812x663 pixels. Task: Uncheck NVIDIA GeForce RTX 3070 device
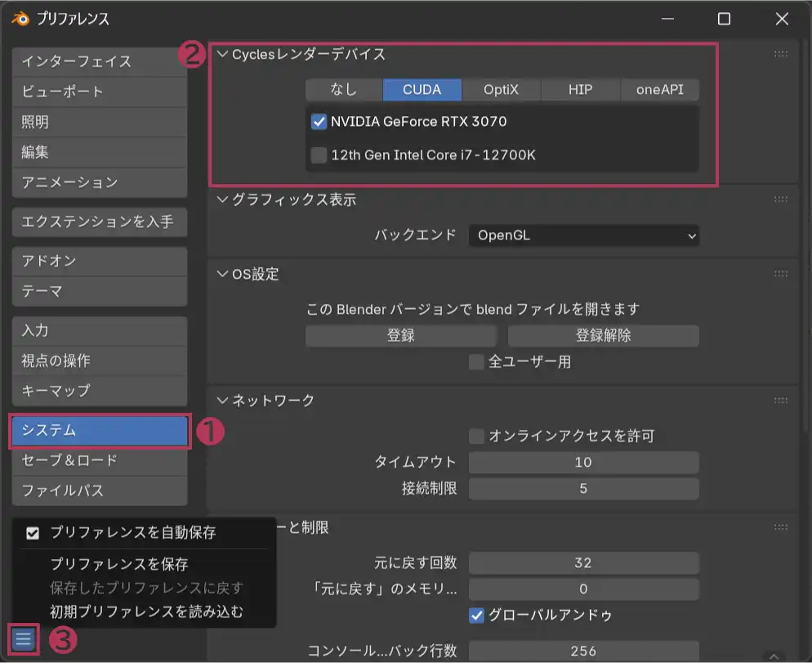[319, 122]
